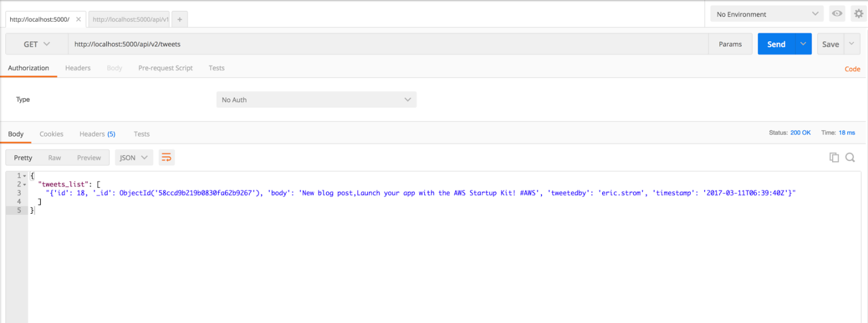The image size is (868, 323).
Task: Collapse the tweets_list array on line 2
Action: coord(24,184)
